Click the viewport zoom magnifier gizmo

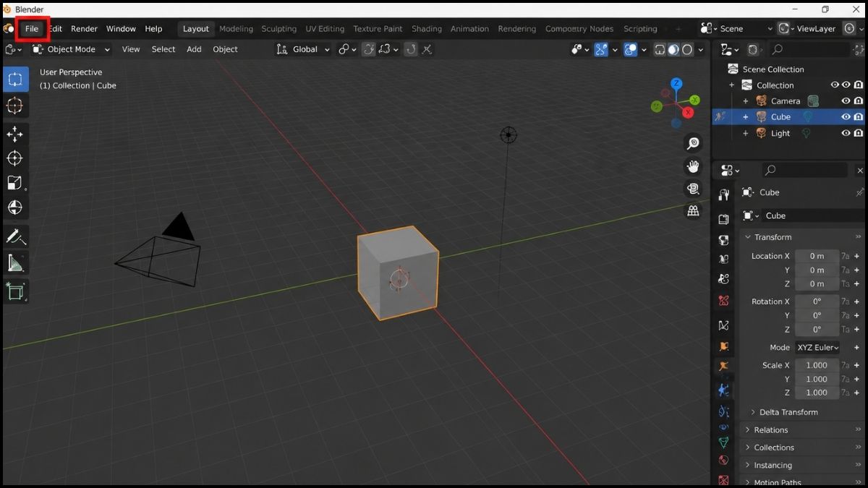[693, 143]
